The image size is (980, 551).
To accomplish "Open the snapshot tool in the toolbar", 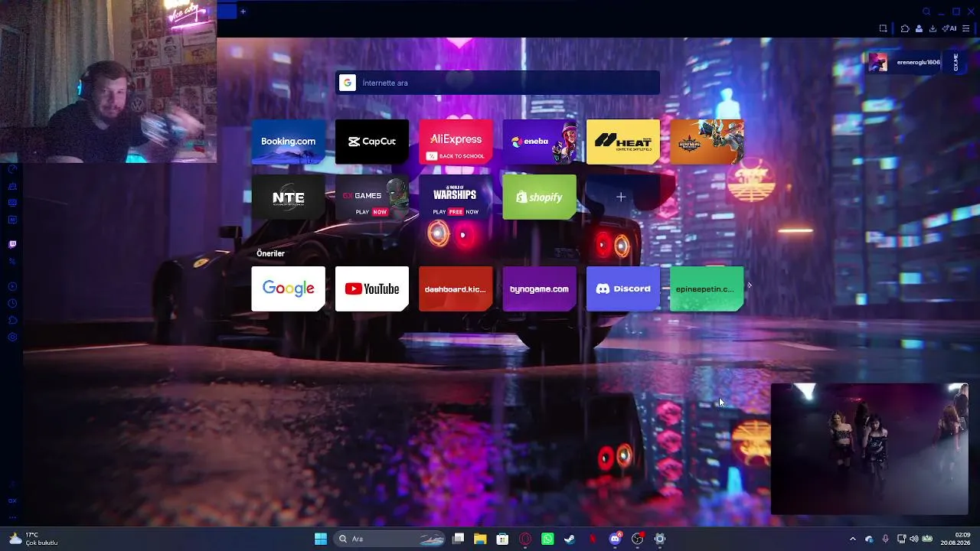I will point(883,28).
